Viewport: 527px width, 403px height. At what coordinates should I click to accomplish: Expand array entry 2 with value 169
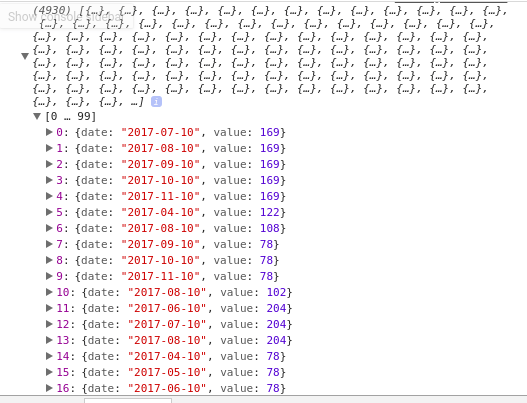tap(49, 164)
